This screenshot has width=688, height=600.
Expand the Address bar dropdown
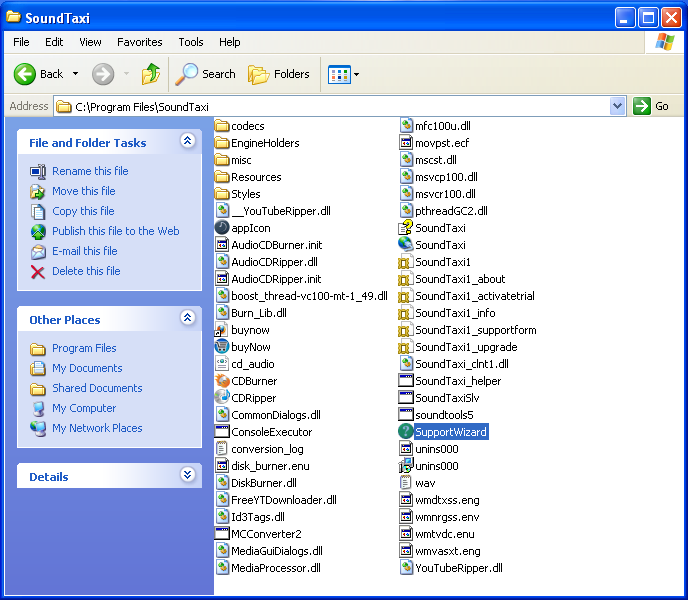pyautogui.click(x=617, y=106)
